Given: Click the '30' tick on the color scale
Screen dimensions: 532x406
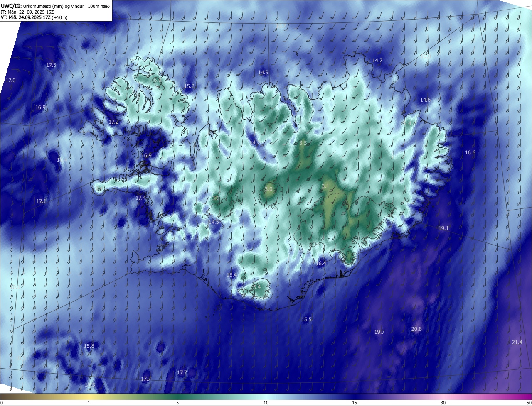Looking at the screenshot, I should coord(443,403).
